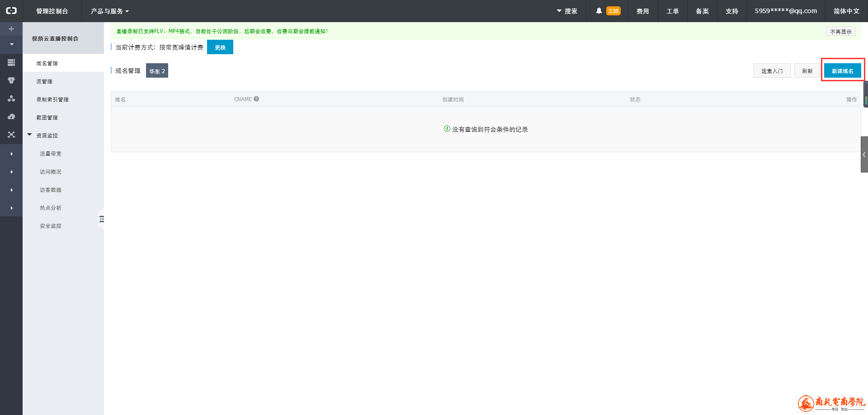Click the info icon beside 没有查询到符合条件的记录

(447, 129)
